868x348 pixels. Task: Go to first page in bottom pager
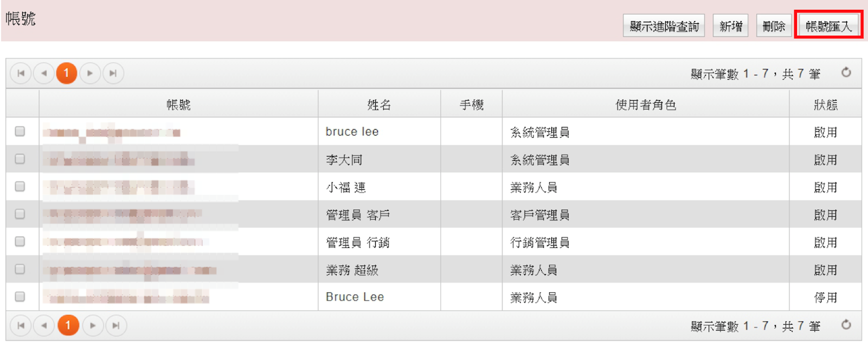tap(21, 326)
